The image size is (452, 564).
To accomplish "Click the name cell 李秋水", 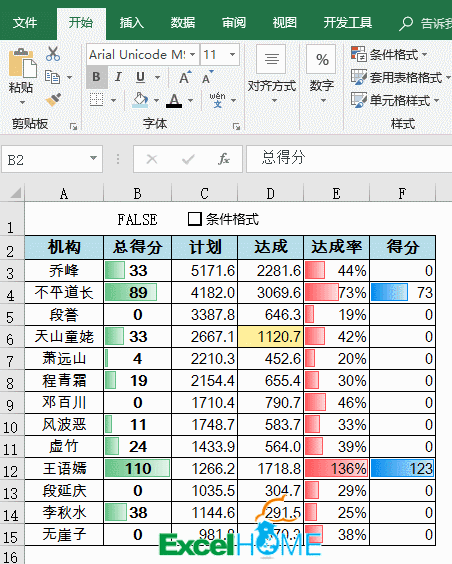I will point(64,513).
